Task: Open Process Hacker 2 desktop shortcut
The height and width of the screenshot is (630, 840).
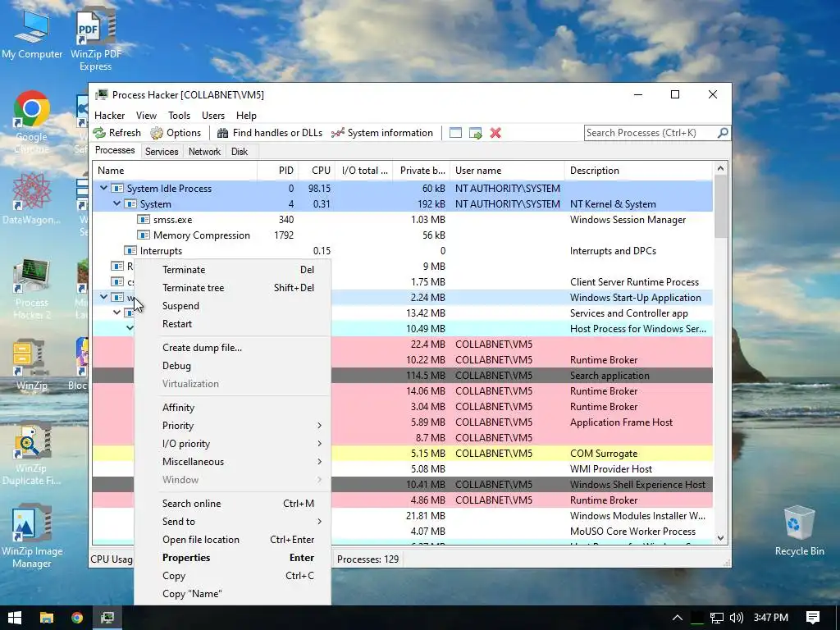Action: point(32,290)
